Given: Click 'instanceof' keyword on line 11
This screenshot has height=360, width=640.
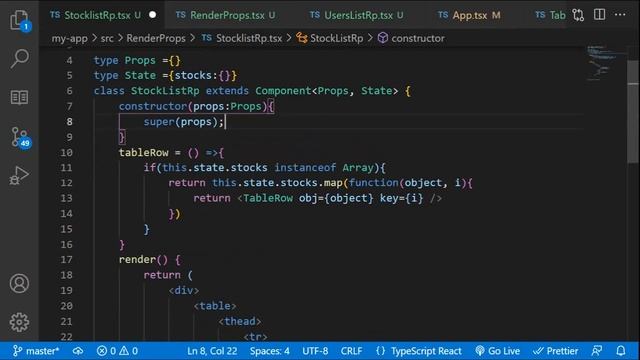Looking at the screenshot, I should pos(305,168).
